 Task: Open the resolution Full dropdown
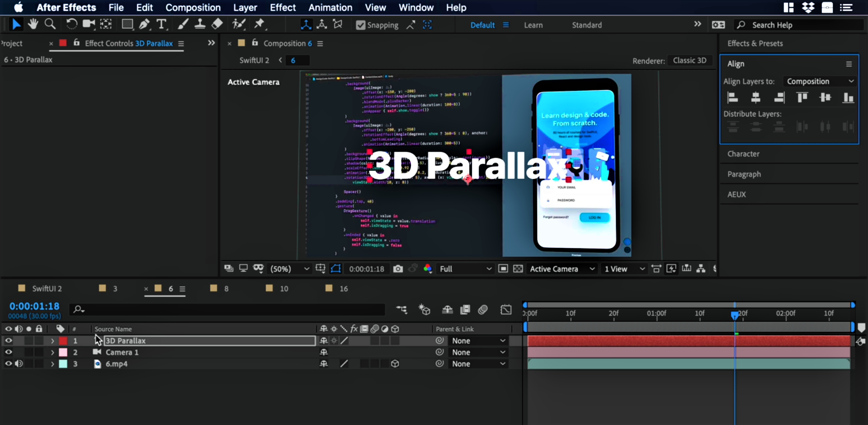point(465,269)
